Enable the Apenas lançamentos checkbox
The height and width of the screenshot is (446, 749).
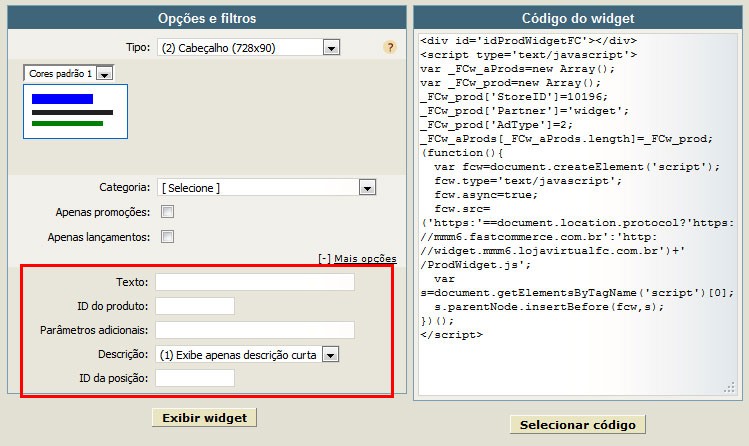click(x=167, y=236)
